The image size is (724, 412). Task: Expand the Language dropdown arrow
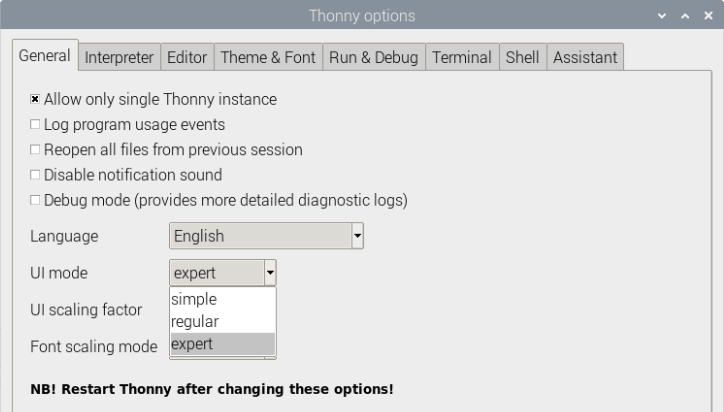(357, 236)
